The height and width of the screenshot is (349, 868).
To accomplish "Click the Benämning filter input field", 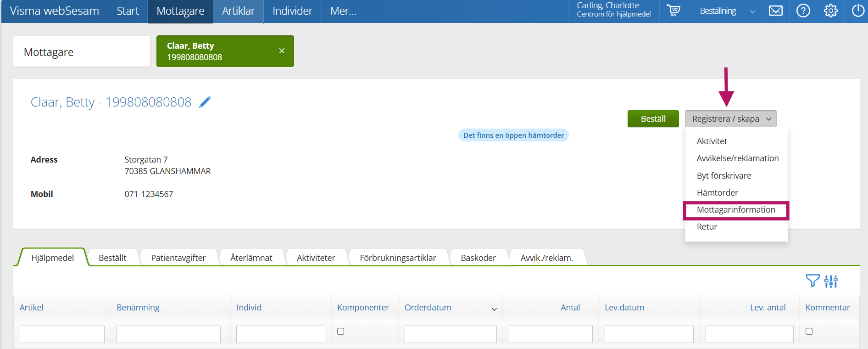I will click(x=168, y=334).
